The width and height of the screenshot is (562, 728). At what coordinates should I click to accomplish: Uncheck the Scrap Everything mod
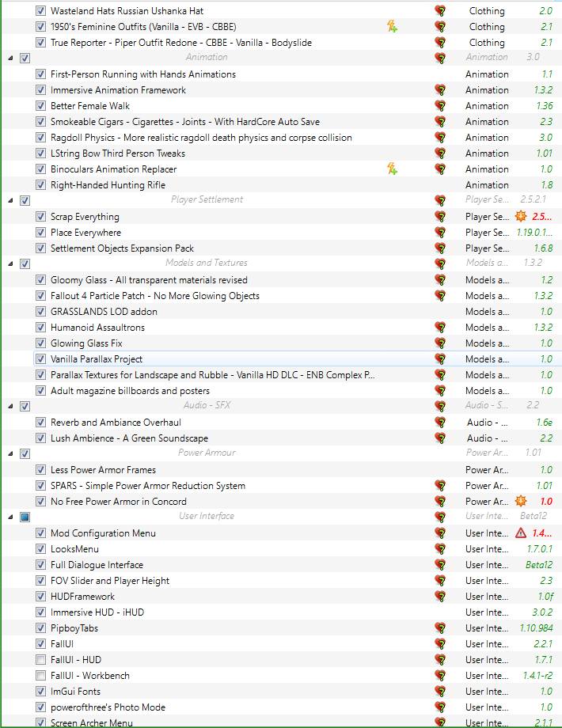[x=41, y=216]
